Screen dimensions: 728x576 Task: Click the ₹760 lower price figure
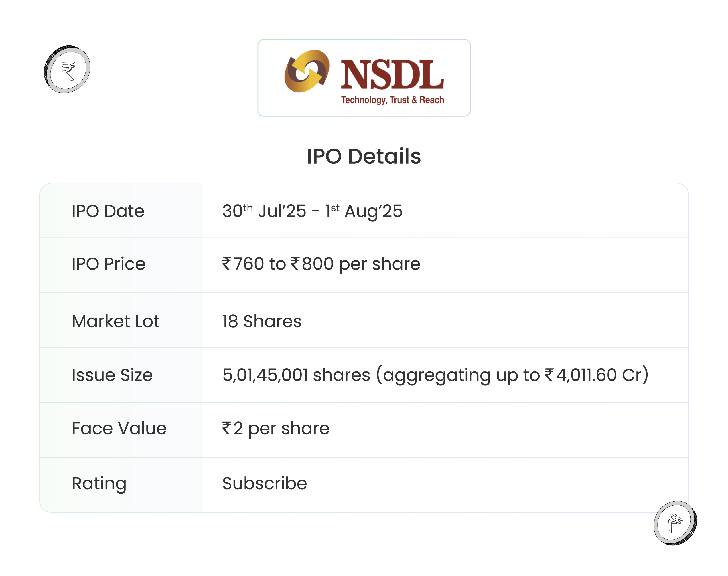[243, 264]
